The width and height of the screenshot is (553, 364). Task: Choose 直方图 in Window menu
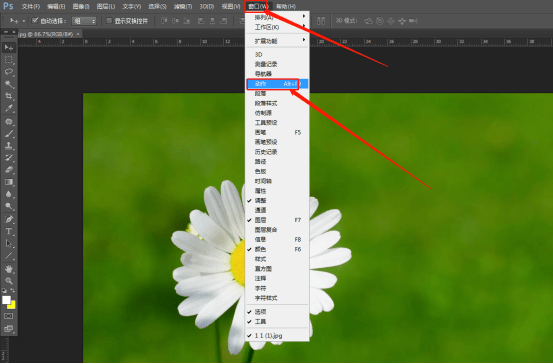coord(277,268)
